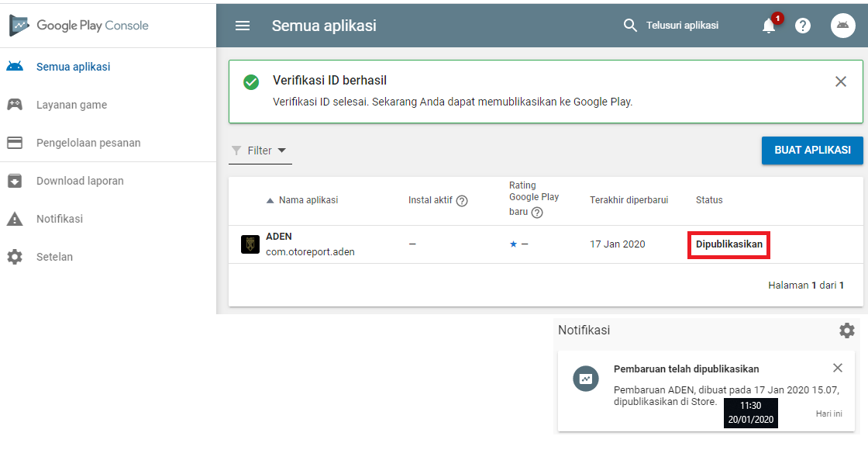Click the Pengelolaan pesanan card icon
This screenshot has height=450, width=868.
pyautogui.click(x=15, y=143)
